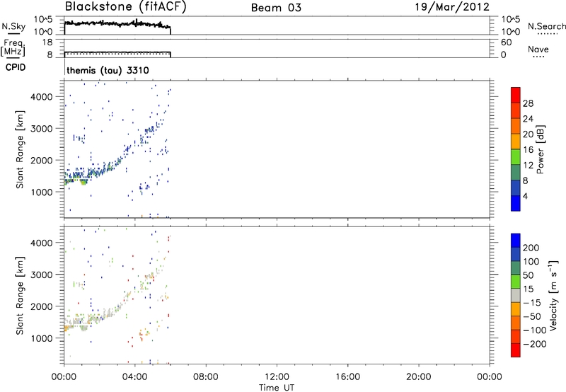This screenshot has height=392, width=566.
Task: Click the 12:00 time axis label
Action: (x=277, y=377)
